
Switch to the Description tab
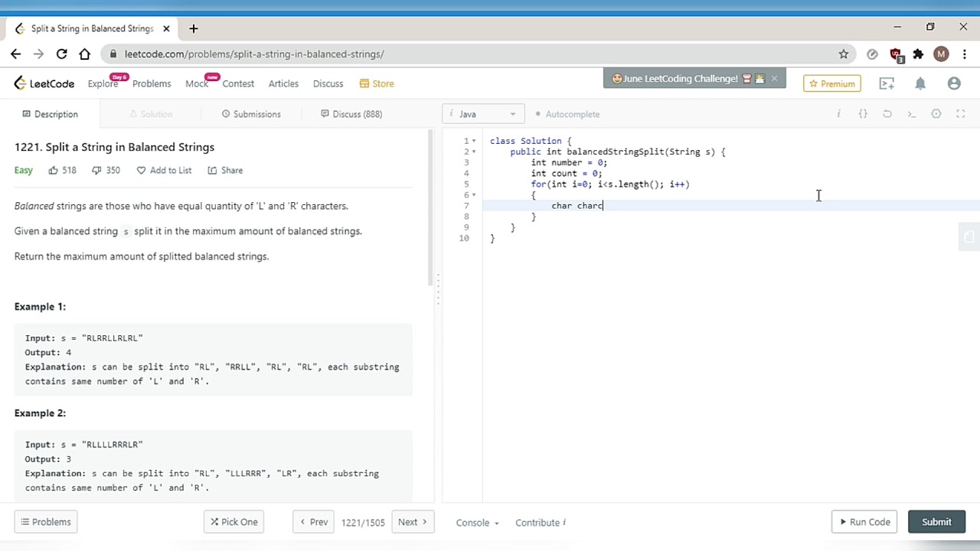coord(50,114)
